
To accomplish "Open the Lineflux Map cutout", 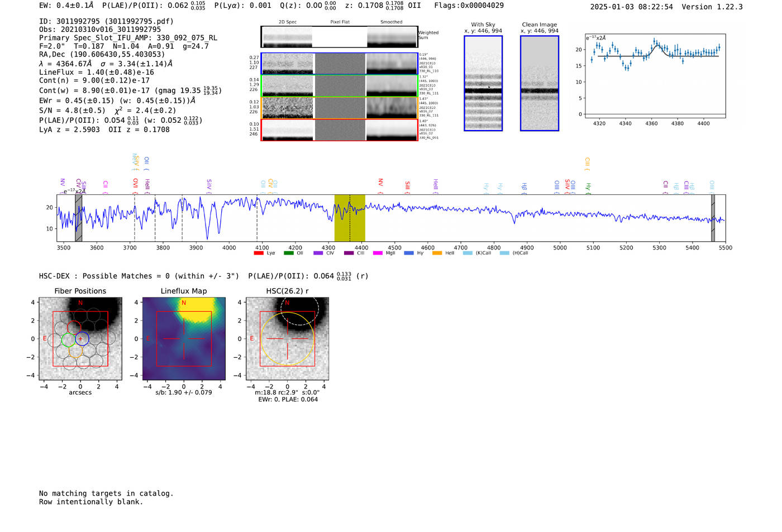I will [184, 338].
